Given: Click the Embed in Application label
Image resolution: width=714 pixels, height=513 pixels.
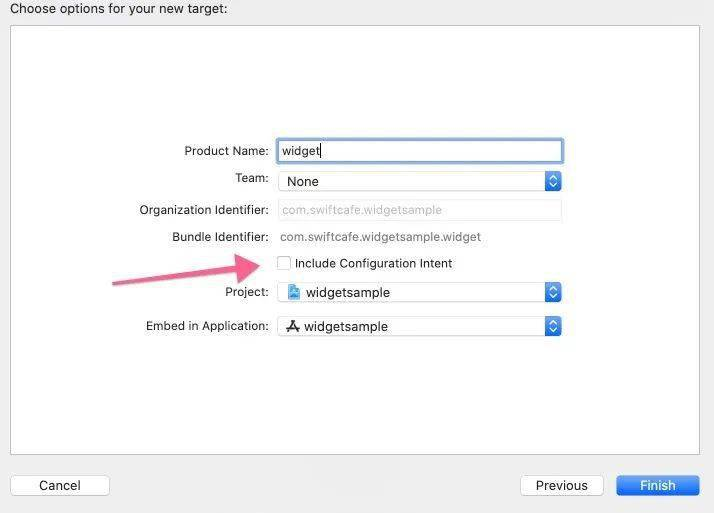Looking at the screenshot, I should tap(207, 326).
